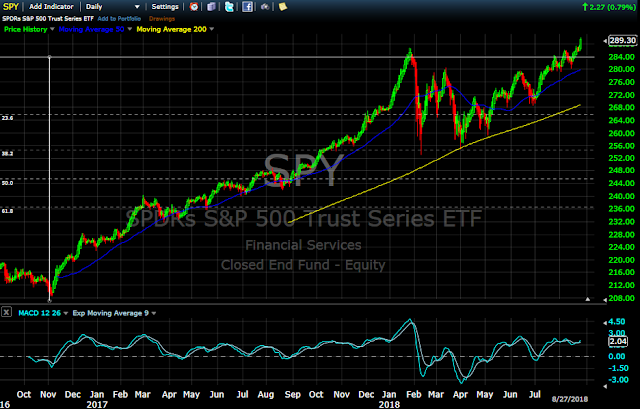Image resolution: width=640 pixels, height=409 pixels.
Task: Expand the Price History dropdown arrow
Action: click(x=52, y=29)
